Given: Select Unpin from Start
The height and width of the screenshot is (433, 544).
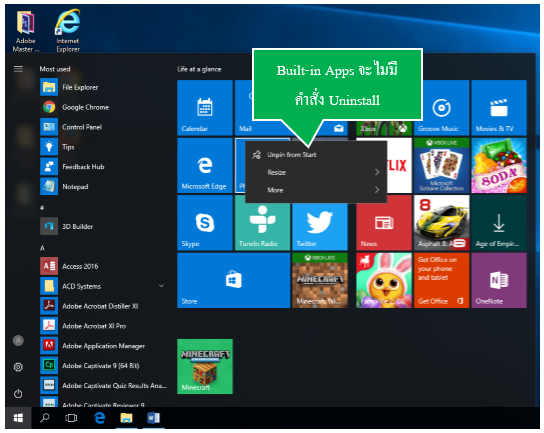Looking at the screenshot, I should pos(316,155).
